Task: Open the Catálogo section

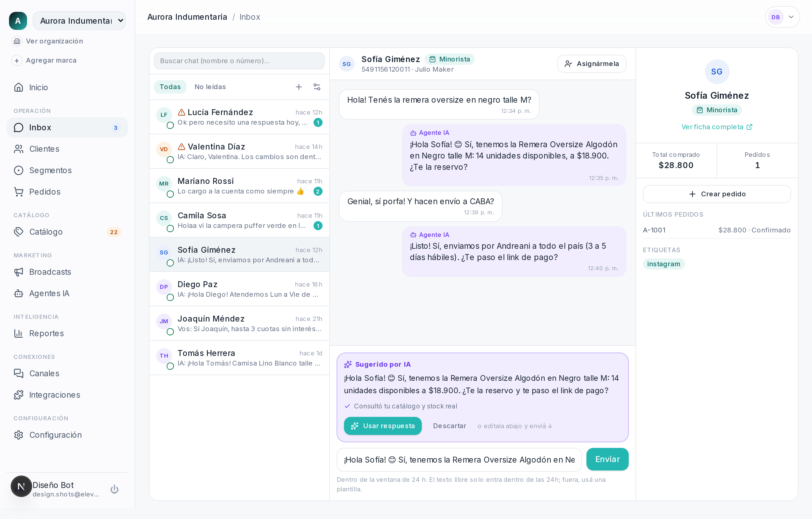Action: tap(67, 232)
